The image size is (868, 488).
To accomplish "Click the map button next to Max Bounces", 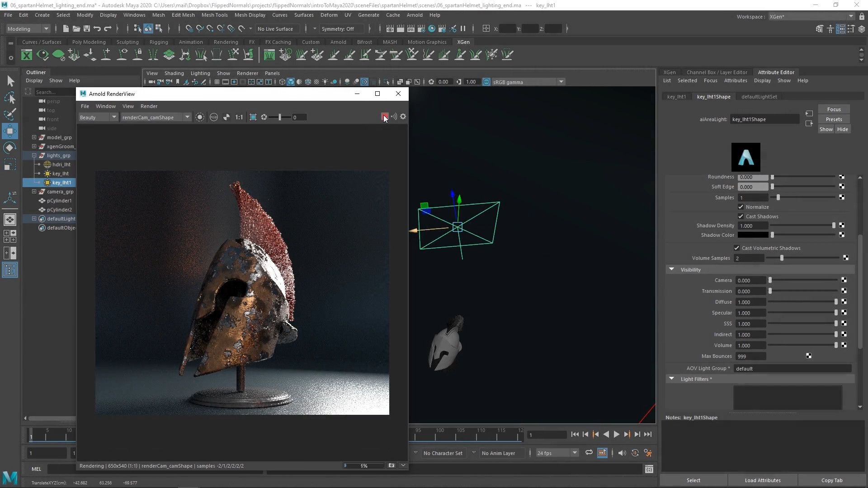I will coord(809,356).
